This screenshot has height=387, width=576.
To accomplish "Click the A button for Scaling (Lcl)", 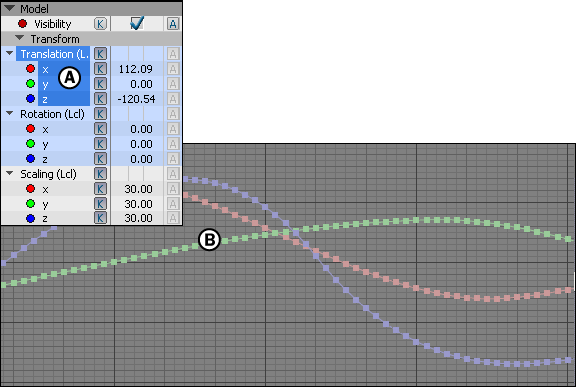I will [173, 174].
